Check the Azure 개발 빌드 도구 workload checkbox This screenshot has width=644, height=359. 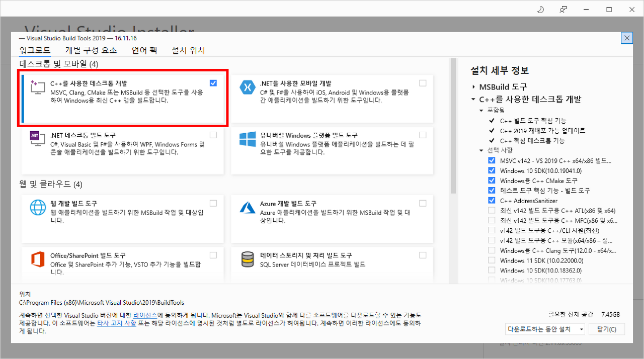(423, 203)
